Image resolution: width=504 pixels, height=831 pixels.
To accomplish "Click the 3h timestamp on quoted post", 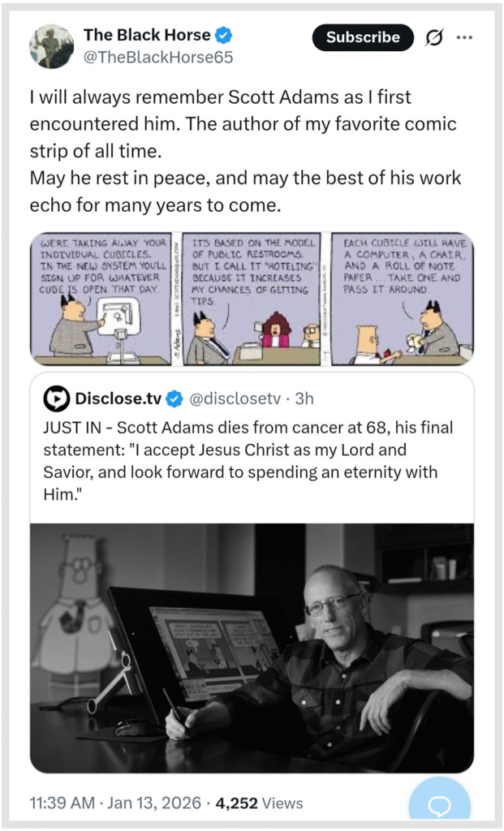I will coord(304,398).
